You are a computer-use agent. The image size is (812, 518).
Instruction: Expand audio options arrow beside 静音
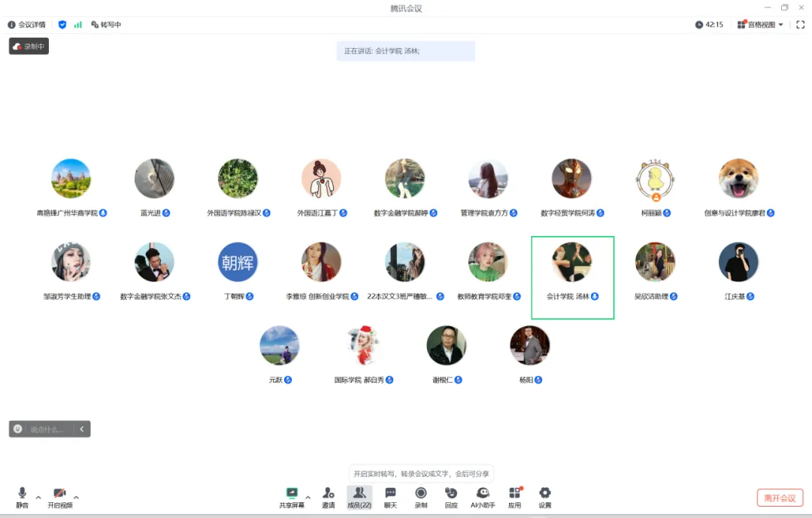pyautogui.click(x=38, y=498)
